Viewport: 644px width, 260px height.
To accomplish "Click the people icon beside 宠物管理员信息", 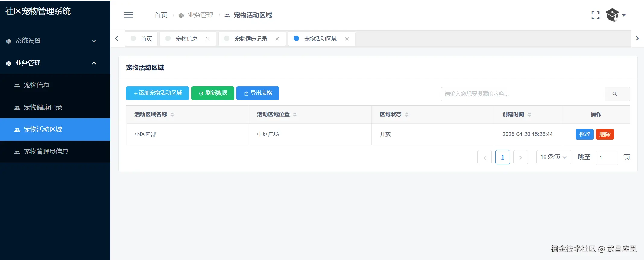I will pos(17,152).
